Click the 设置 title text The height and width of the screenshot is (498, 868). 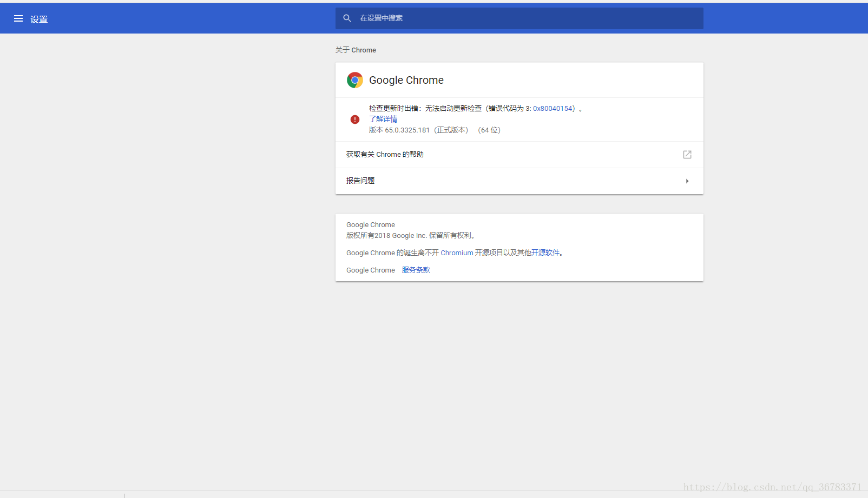[39, 19]
